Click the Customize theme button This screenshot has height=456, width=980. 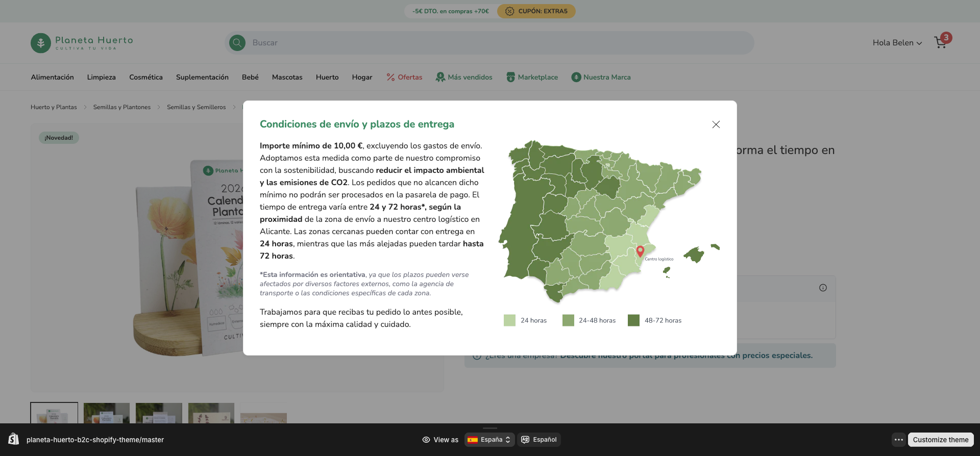(x=941, y=440)
